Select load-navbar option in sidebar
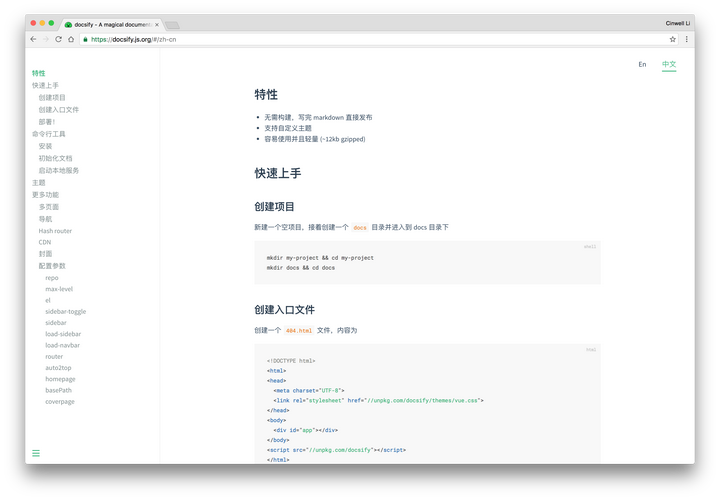 coord(62,345)
